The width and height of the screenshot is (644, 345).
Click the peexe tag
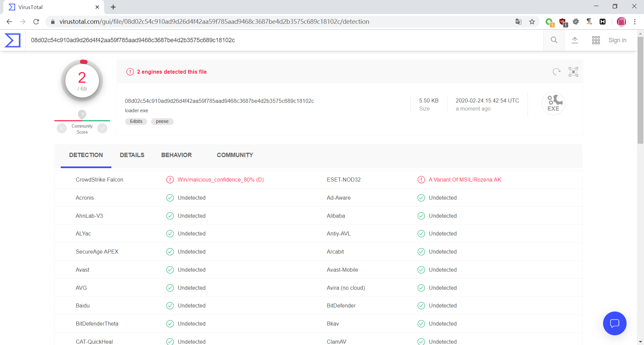click(162, 122)
